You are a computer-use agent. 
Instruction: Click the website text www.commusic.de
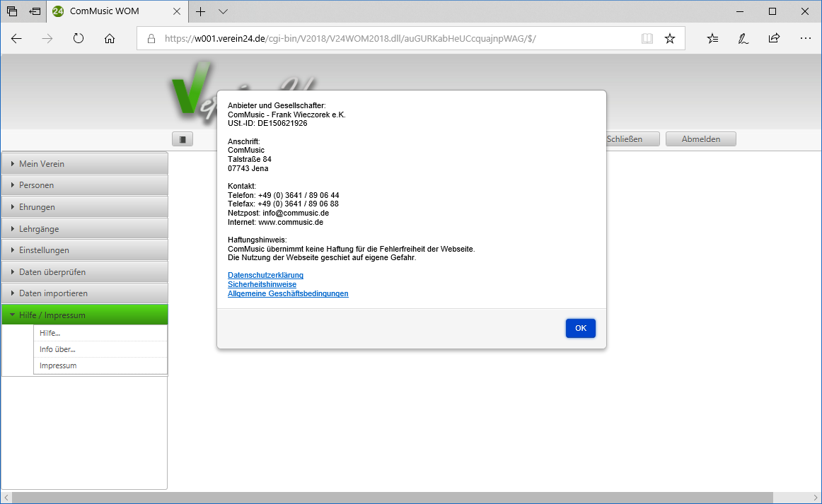pyautogui.click(x=291, y=222)
